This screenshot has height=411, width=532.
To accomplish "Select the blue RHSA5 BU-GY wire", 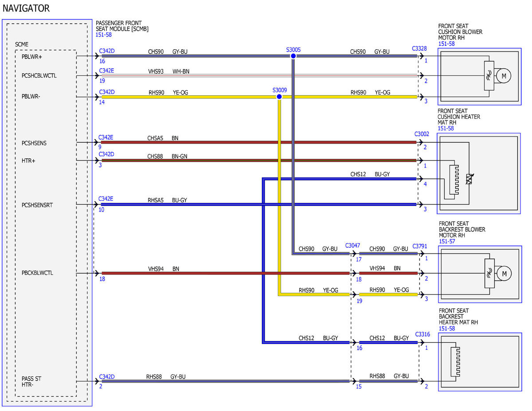I will tap(259, 204).
